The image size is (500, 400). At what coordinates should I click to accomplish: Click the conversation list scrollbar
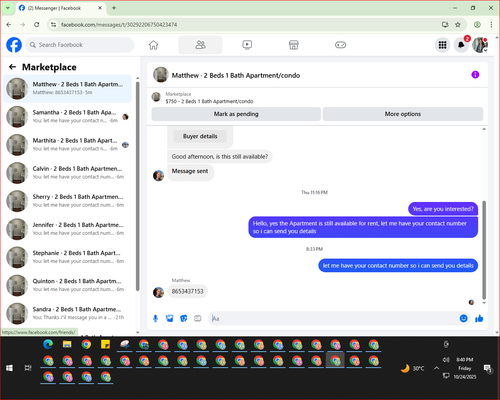coord(137,187)
